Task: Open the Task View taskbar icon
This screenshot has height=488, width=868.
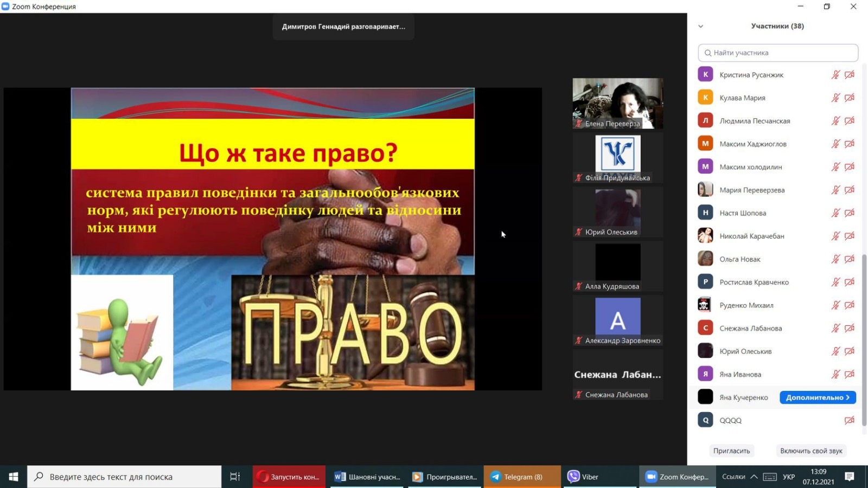Action: click(x=235, y=477)
